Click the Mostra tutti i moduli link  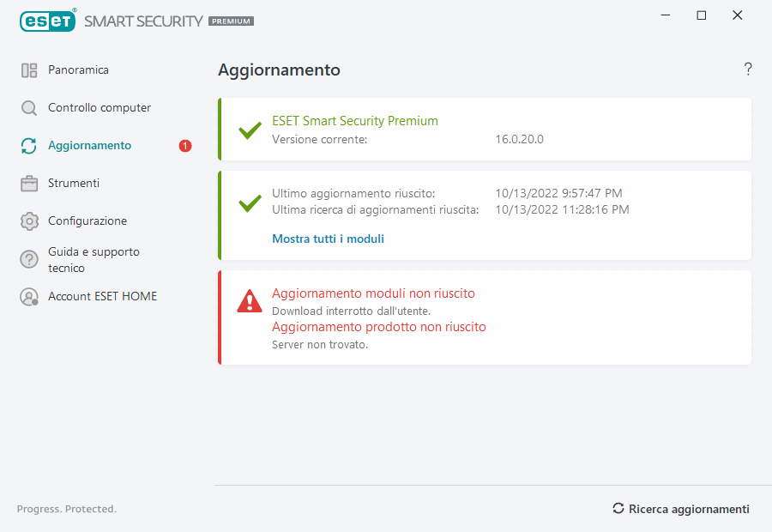(328, 239)
